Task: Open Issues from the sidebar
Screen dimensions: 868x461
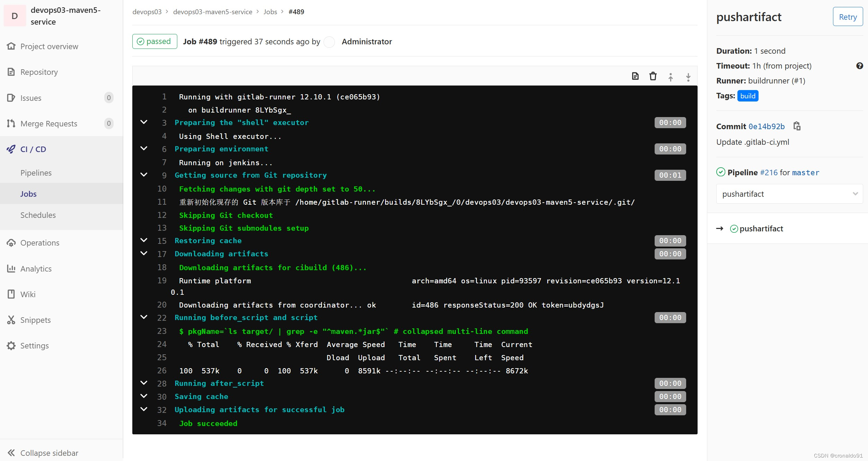Action: click(30, 98)
